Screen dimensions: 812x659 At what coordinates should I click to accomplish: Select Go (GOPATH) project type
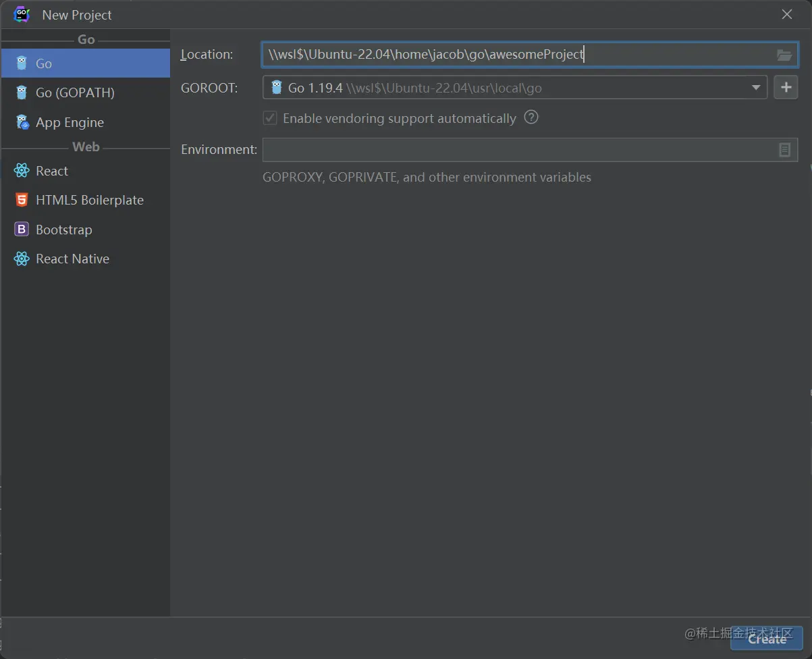pyautogui.click(x=85, y=93)
